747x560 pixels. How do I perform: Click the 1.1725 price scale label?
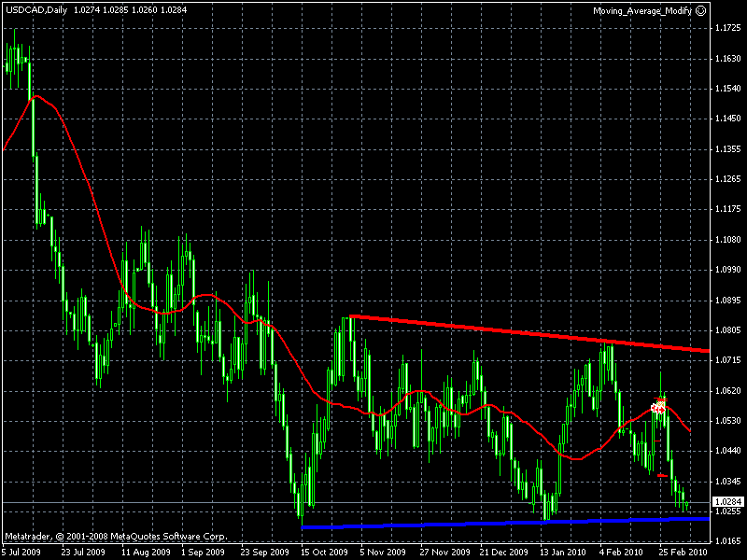coord(728,29)
